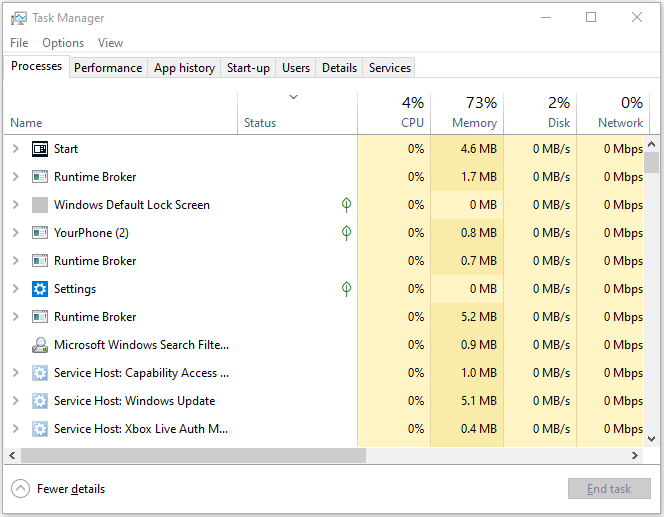
Task: Expand the Settings process group
Action: point(16,289)
